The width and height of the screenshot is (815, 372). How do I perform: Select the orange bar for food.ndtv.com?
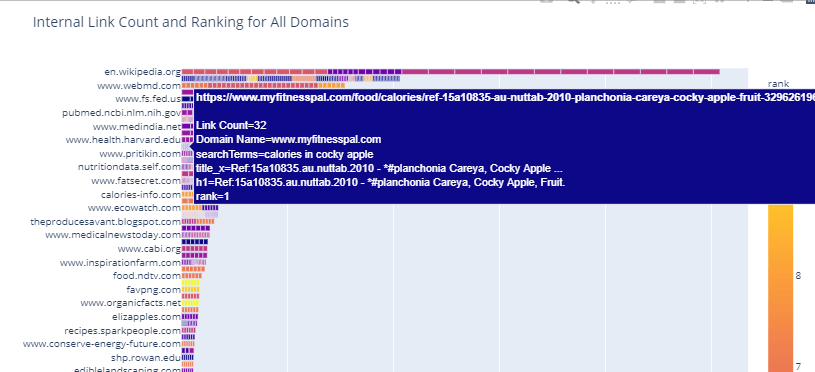[x=192, y=276]
